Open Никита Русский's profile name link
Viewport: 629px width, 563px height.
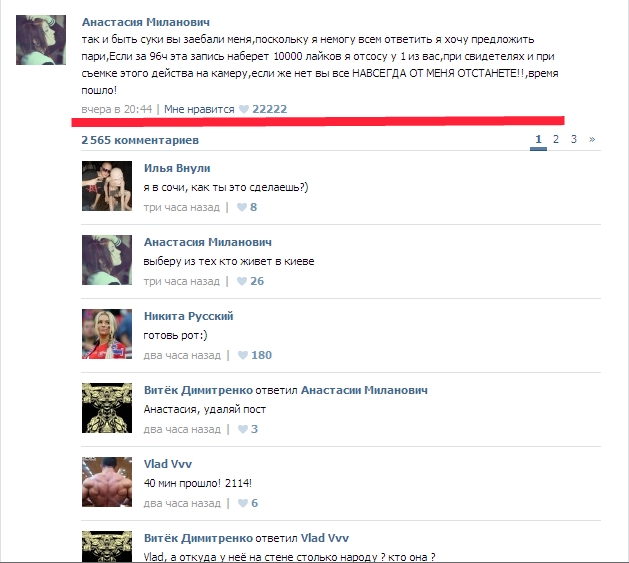coord(189,316)
